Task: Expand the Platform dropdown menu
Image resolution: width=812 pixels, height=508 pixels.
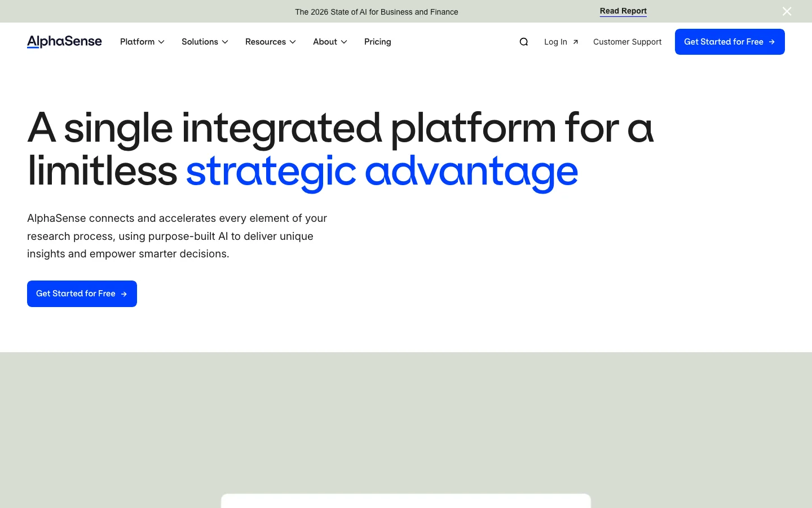Action: tap(143, 42)
